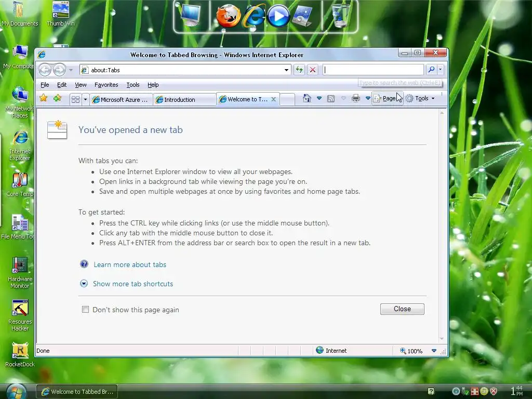Open the Print options dropdown arrow
Screen dimensions: 532x399
368,98
